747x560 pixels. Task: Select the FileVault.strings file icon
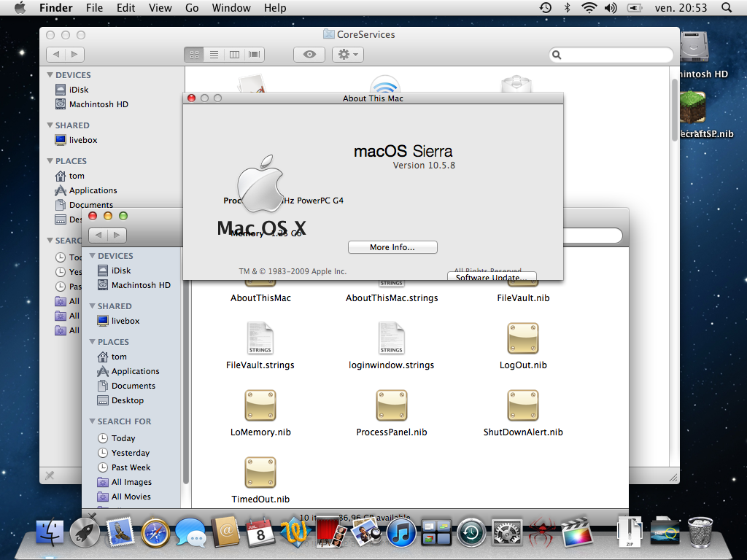point(260,338)
